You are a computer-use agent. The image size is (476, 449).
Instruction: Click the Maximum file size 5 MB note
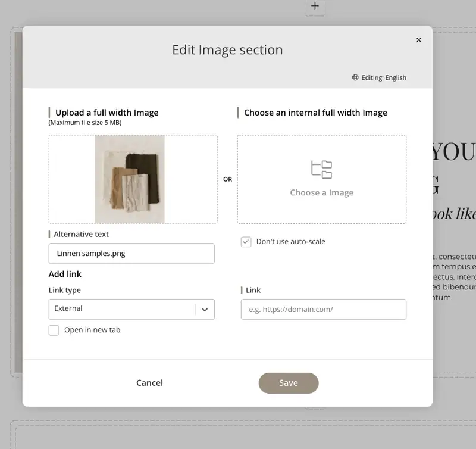[x=85, y=123]
